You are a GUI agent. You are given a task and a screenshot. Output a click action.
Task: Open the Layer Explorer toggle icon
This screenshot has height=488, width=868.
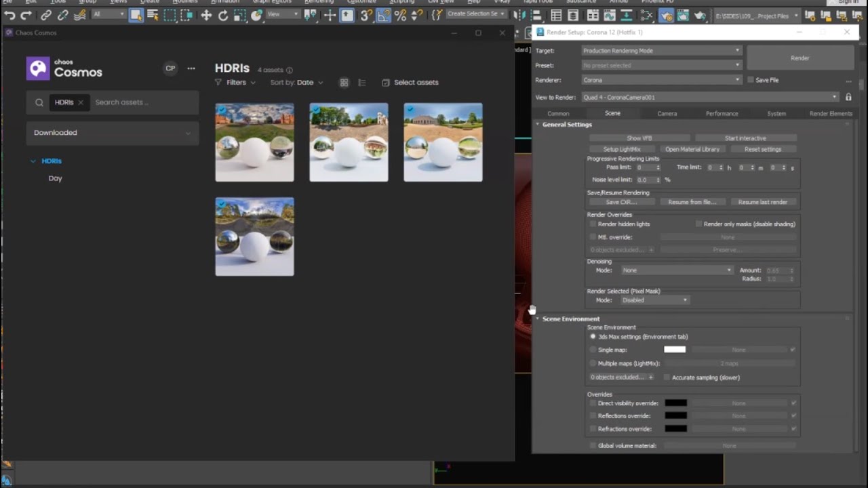click(573, 15)
